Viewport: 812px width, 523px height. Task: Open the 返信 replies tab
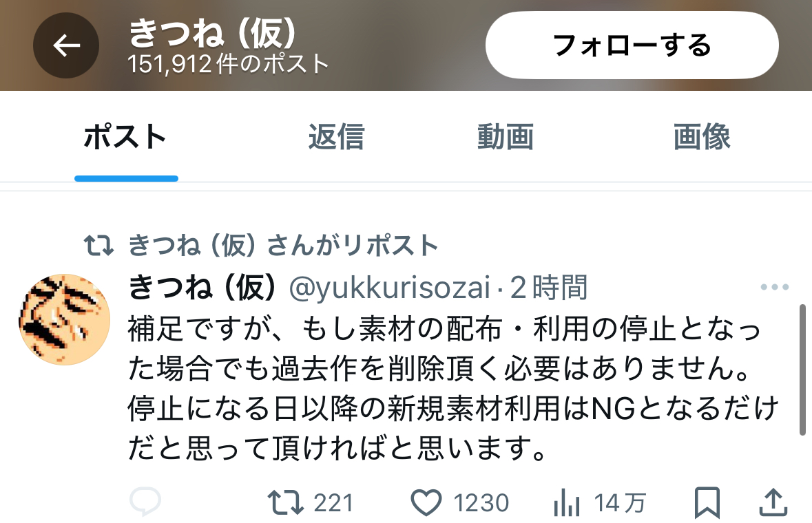coord(337,137)
